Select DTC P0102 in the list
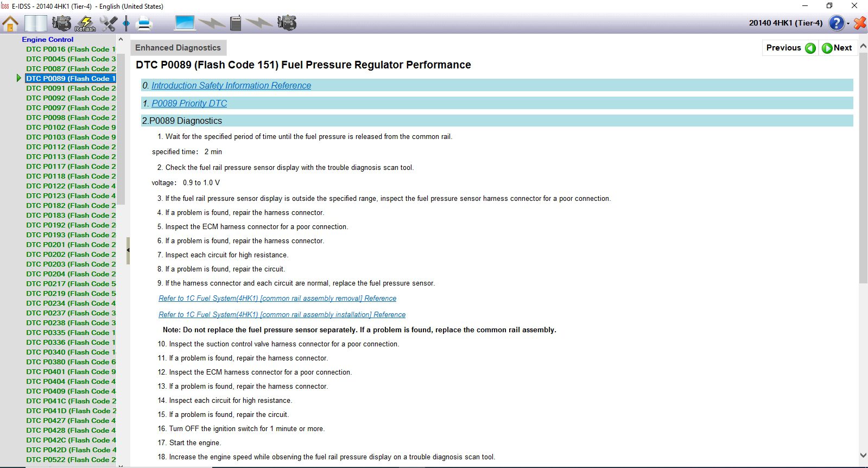This screenshot has width=868, height=468. click(x=71, y=128)
